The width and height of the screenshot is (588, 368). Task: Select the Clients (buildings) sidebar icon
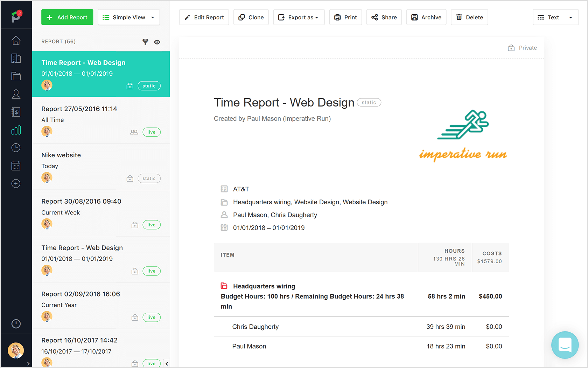click(x=16, y=58)
